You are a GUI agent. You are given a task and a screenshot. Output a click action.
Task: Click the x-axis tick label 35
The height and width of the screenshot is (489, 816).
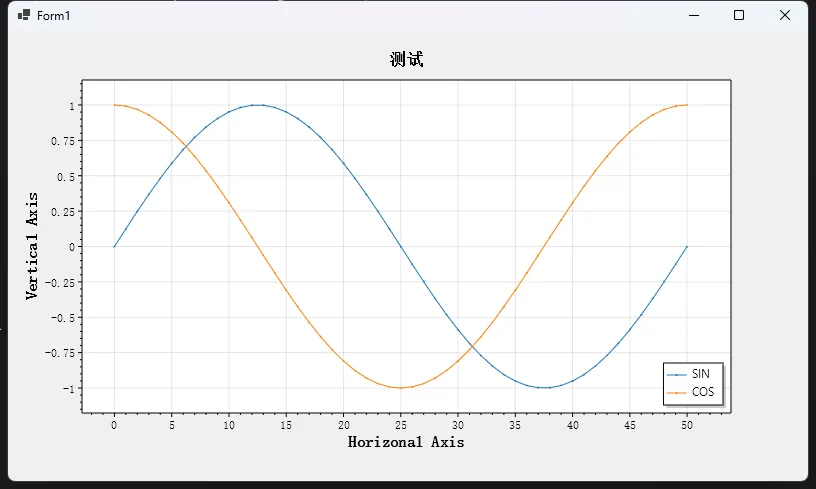point(515,425)
